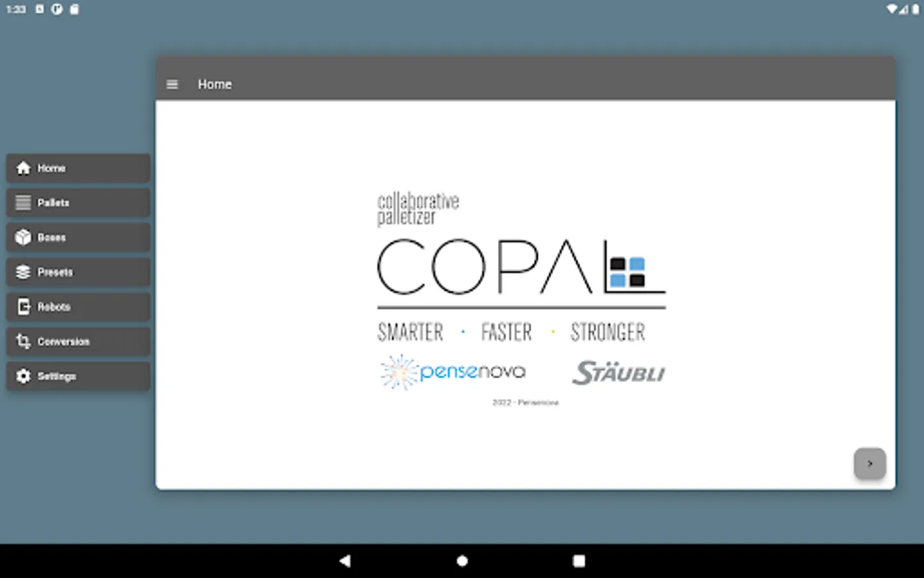Image resolution: width=924 pixels, height=578 pixels.
Task: Open the Presets section
Action: pyautogui.click(x=78, y=272)
